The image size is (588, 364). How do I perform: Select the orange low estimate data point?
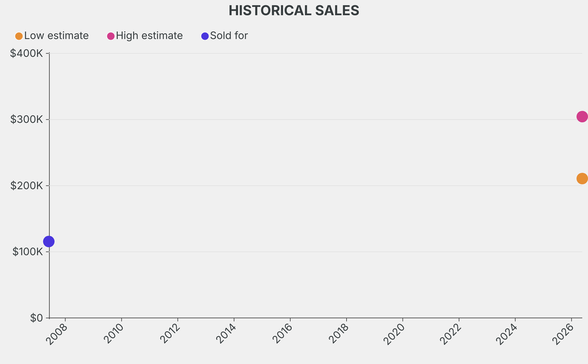582,179
